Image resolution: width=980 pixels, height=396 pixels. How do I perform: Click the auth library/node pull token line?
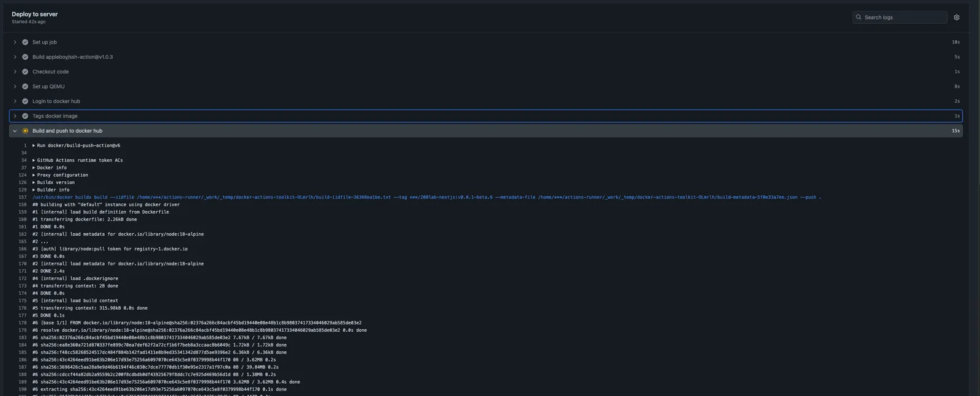click(x=110, y=248)
